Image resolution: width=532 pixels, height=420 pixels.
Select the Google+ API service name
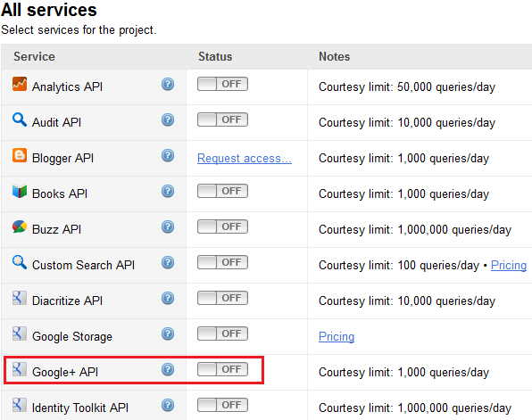(65, 373)
